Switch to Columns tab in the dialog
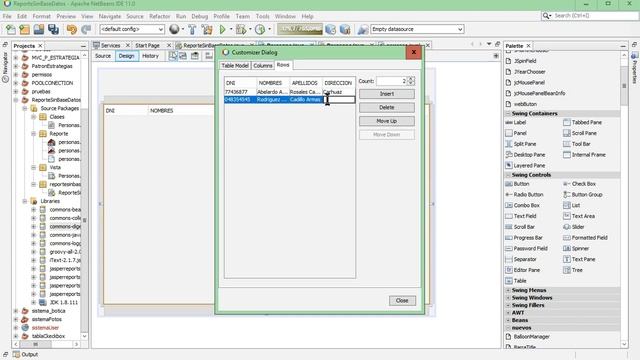The height and width of the screenshot is (360, 640). pos(262,66)
